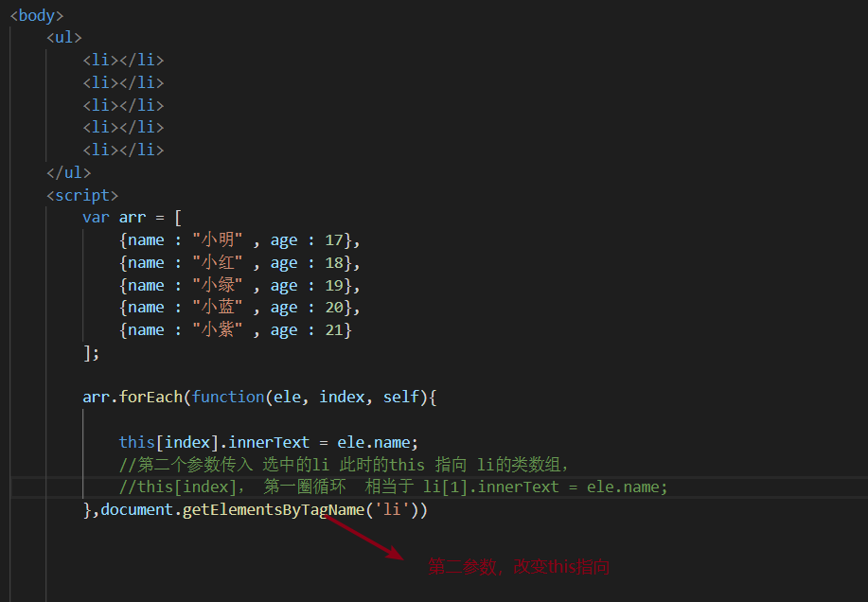Screen dimensions: 868x602
Task: Click the string "小绿"
Action: click(x=218, y=286)
